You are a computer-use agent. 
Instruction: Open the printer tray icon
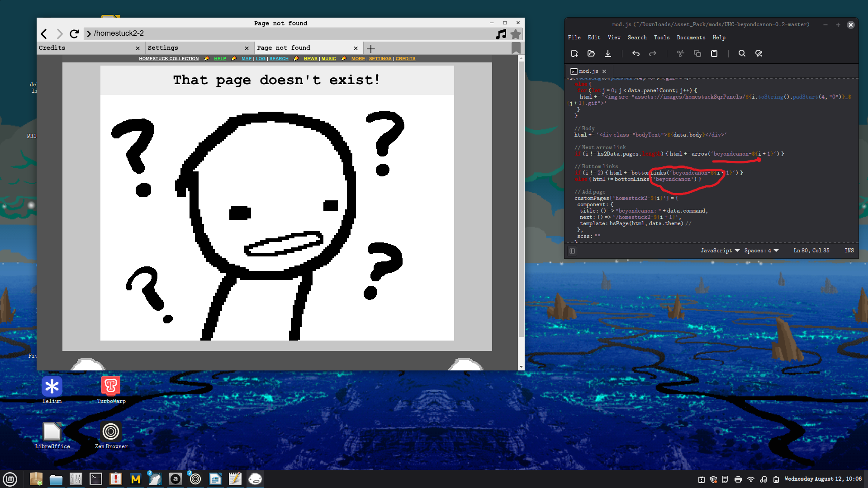738,479
